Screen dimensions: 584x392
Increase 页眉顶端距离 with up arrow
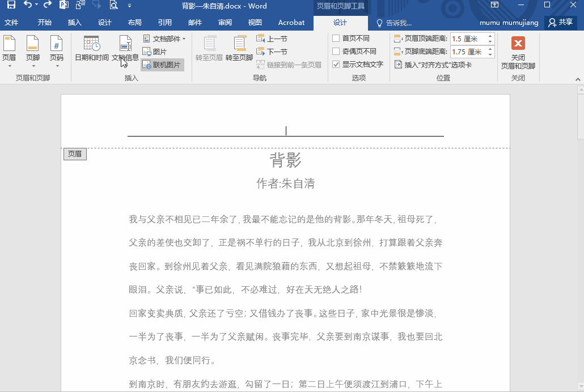coord(490,36)
